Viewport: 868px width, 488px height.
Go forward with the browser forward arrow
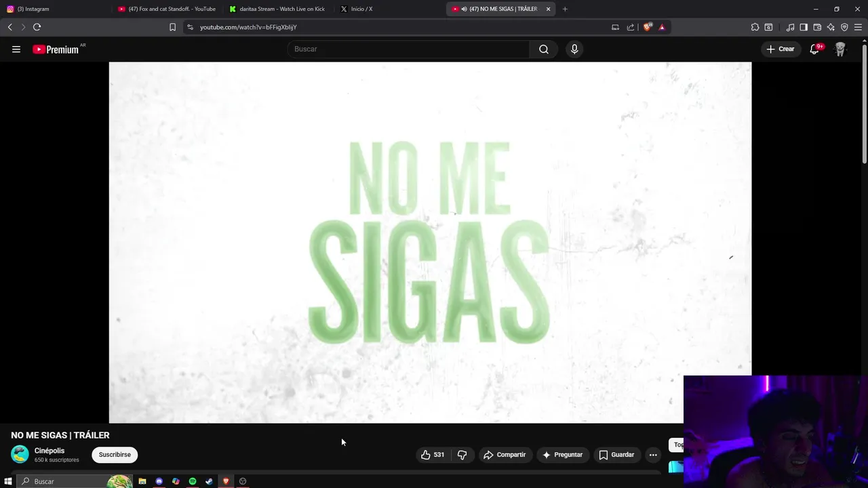23,27
